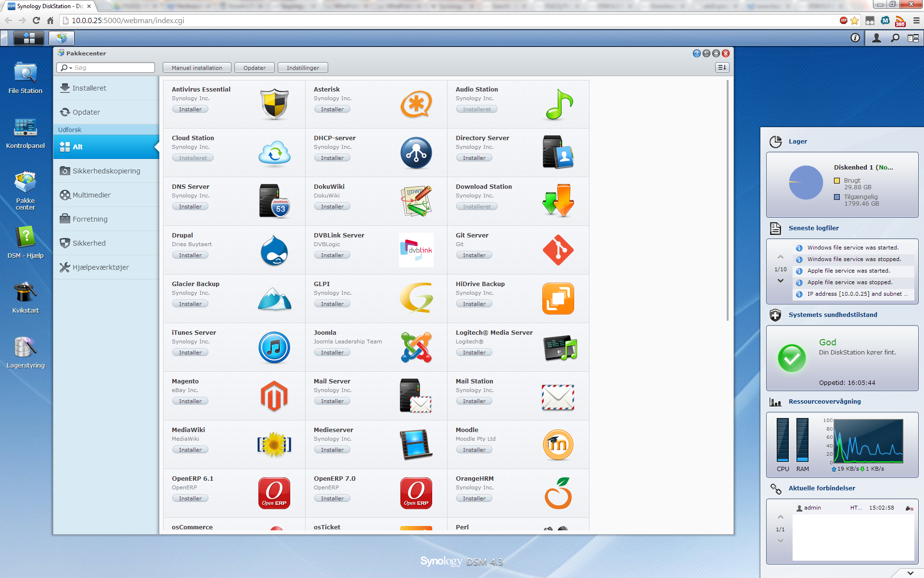Screen dimensions: 924x578
Task: Click the Pakkecenter taskbar icon
Action: pyautogui.click(x=62, y=38)
